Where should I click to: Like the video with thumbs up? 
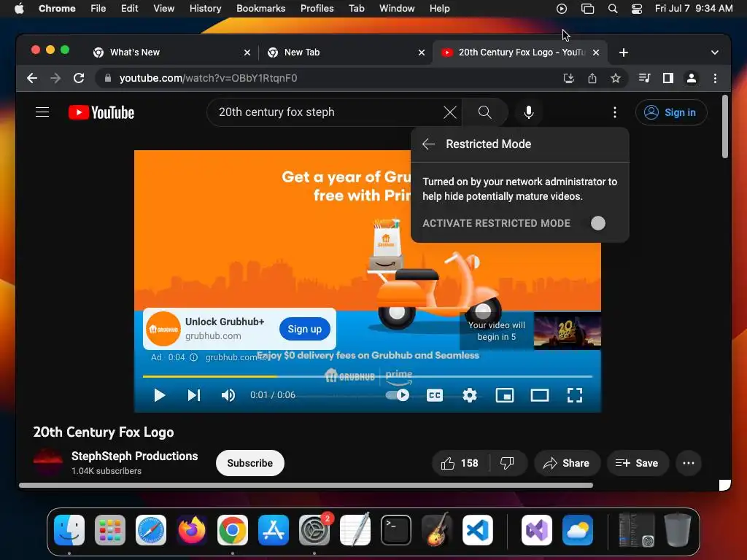coord(460,463)
